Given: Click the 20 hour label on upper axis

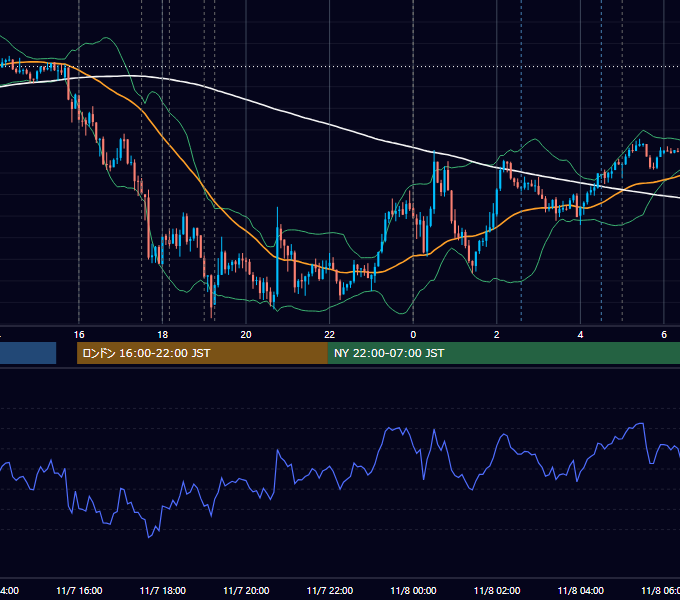Looking at the screenshot, I should (x=246, y=335).
